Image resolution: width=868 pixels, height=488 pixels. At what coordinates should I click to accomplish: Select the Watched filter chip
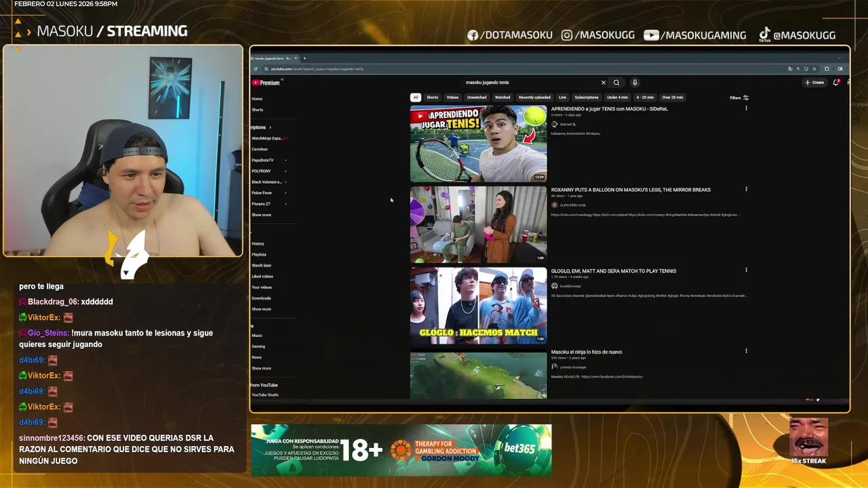click(x=502, y=98)
